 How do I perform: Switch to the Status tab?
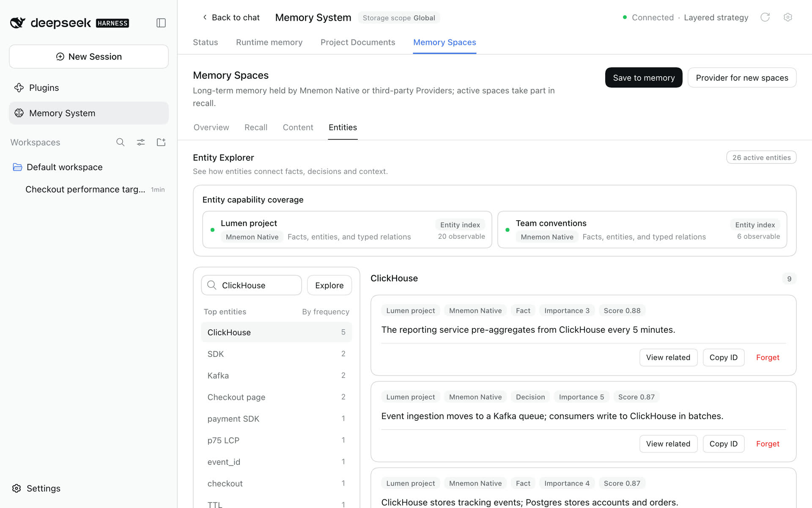[x=206, y=42]
